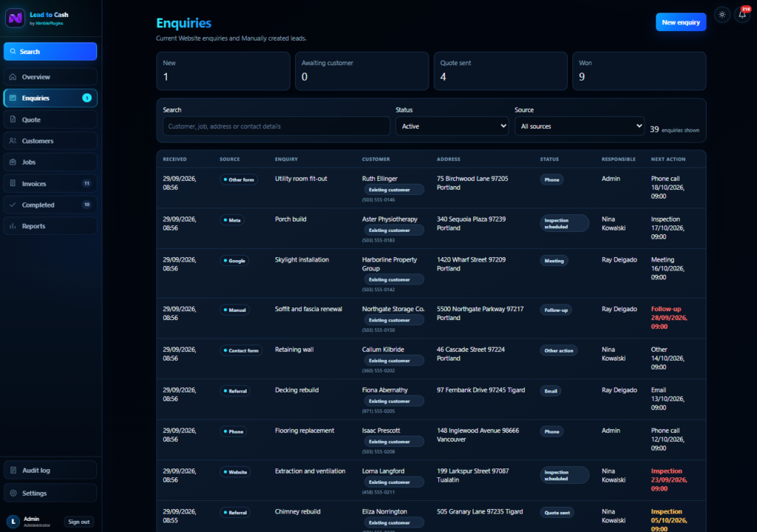The image size is (757, 532).
Task: Click the Completed checkmark icon
Action: tap(13, 205)
